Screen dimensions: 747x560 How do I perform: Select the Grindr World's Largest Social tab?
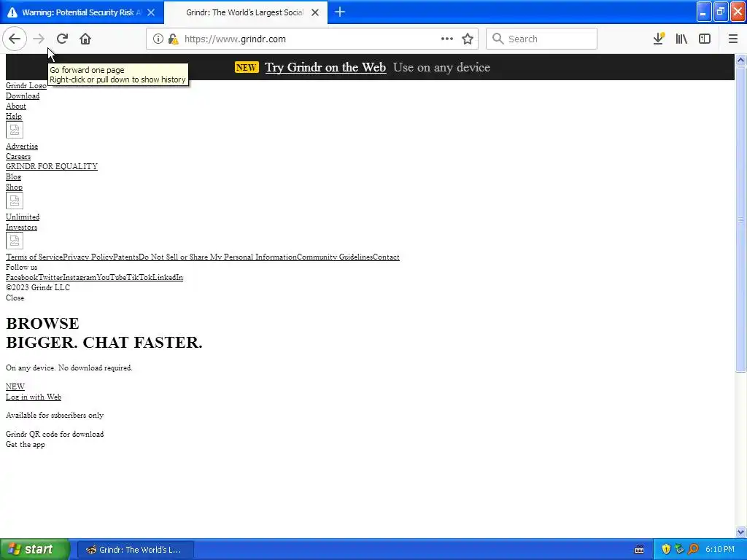click(245, 12)
